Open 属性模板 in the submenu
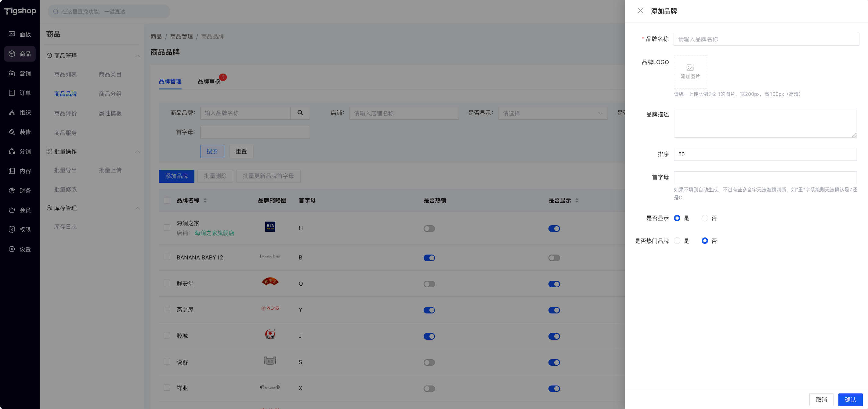 (110, 113)
